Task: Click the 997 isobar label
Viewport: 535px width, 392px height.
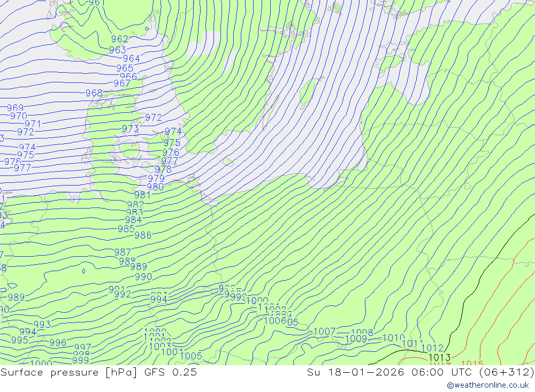Action: click(82, 348)
